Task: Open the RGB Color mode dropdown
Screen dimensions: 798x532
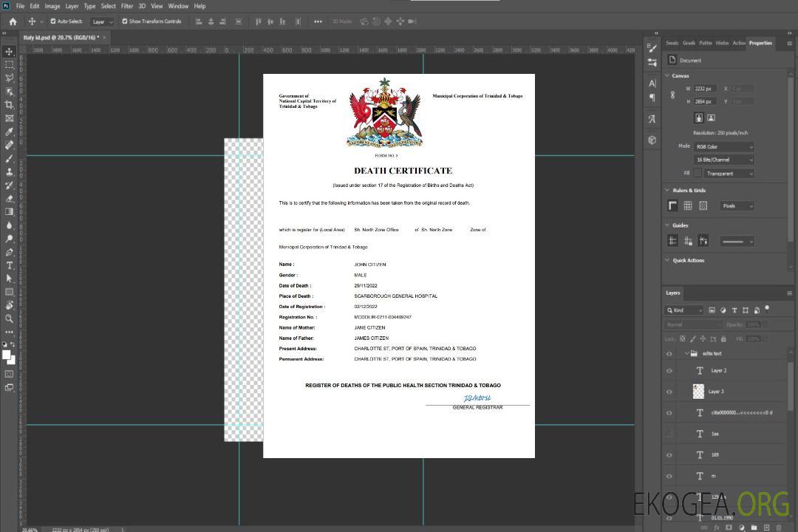Action: click(x=723, y=146)
